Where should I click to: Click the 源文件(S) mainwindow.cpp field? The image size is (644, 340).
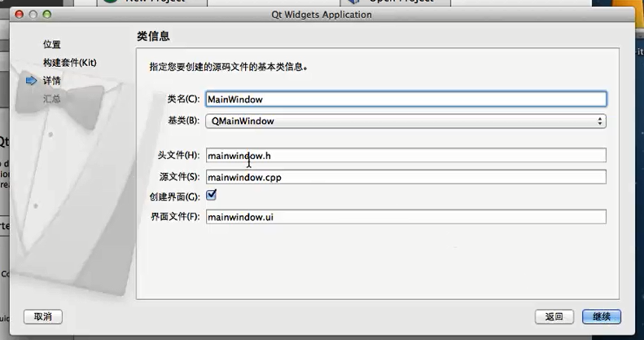(x=405, y=177)
